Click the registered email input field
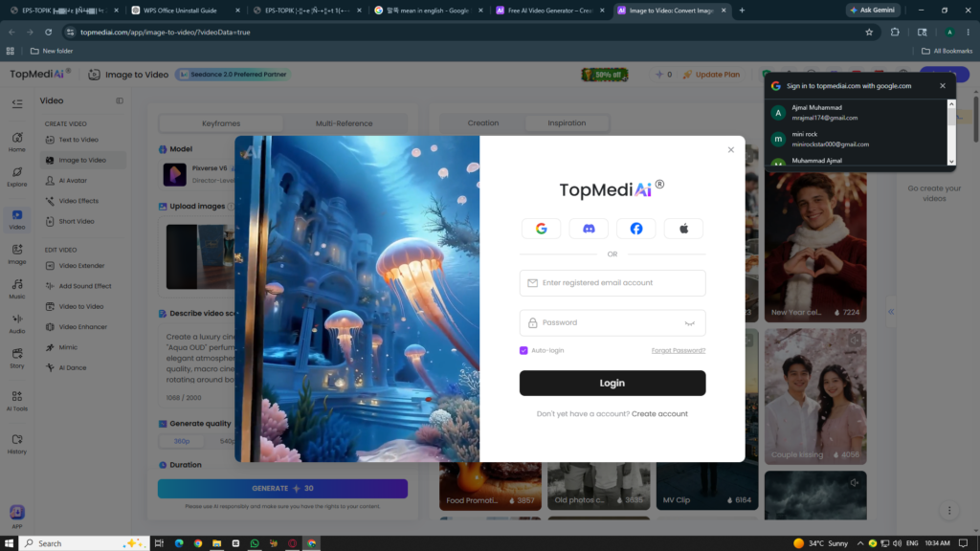980x551 pixels. (612, 283)
